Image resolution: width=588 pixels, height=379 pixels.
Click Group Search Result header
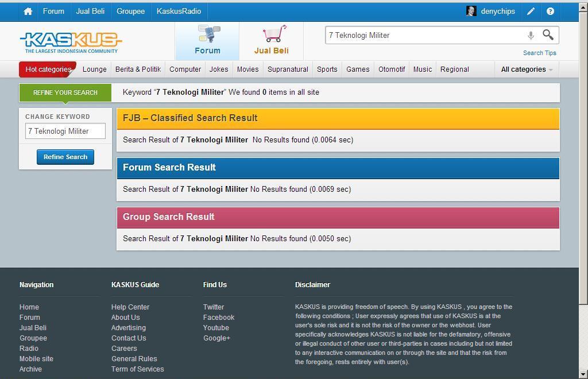338,218
